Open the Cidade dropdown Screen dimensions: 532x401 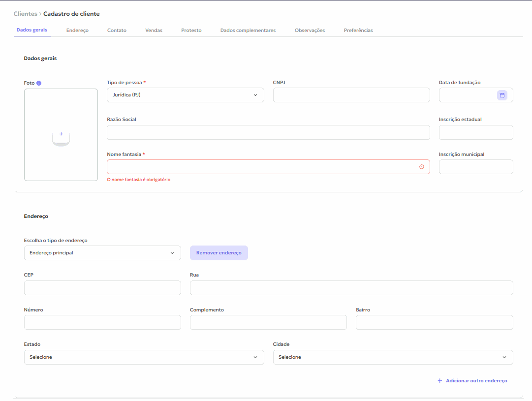[393, 357]
